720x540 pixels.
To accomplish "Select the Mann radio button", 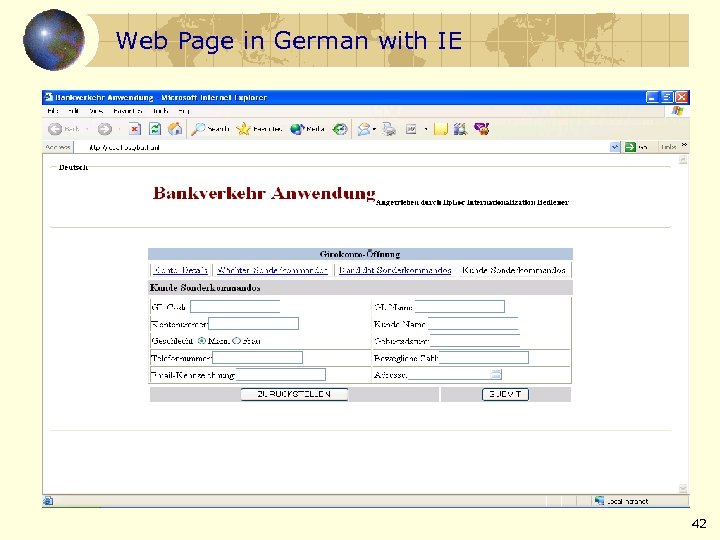I will pyautogui.click(x=202, y=341).
